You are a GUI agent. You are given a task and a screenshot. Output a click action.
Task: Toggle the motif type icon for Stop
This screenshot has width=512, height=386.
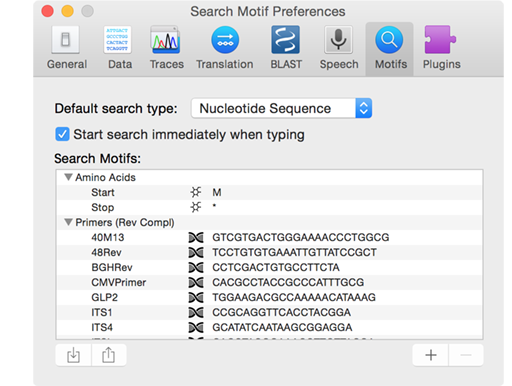coord(196,207)
